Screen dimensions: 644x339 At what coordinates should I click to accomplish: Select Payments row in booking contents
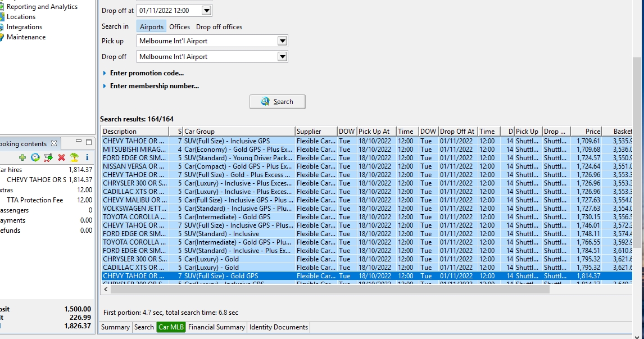point(47,220)
